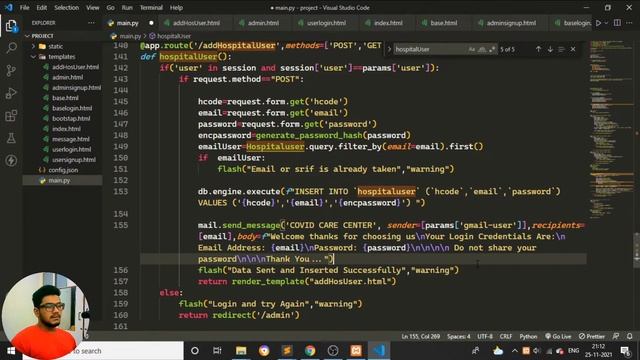The image size is (640, 360).
Task: Open the Terminal menu
Action: (x=151, y=8)
